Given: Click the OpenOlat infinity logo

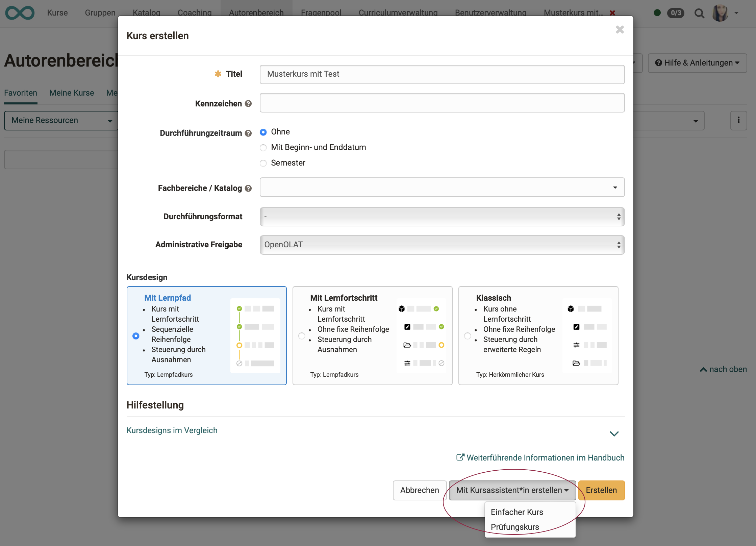Looking at the screenshot, I should pyautogui.click(x=20, y=13).
